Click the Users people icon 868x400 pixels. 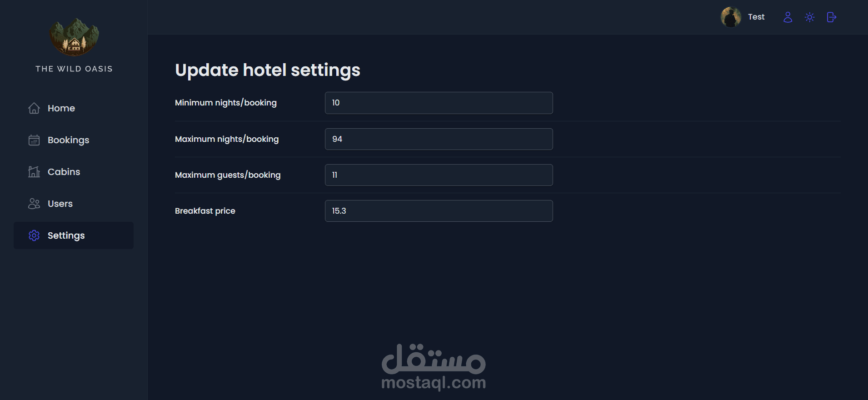[34, 204]
